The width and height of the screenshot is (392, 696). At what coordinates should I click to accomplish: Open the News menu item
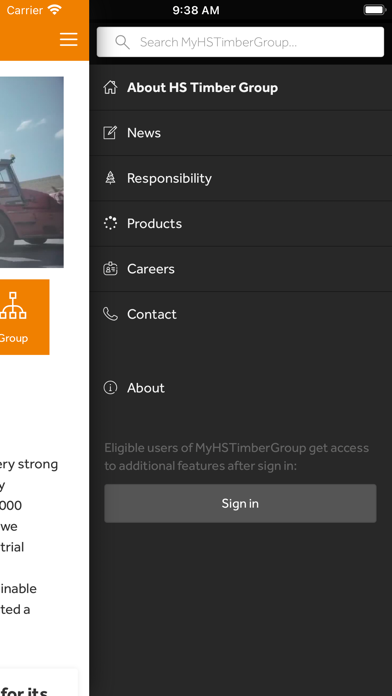tap(241, 133)
